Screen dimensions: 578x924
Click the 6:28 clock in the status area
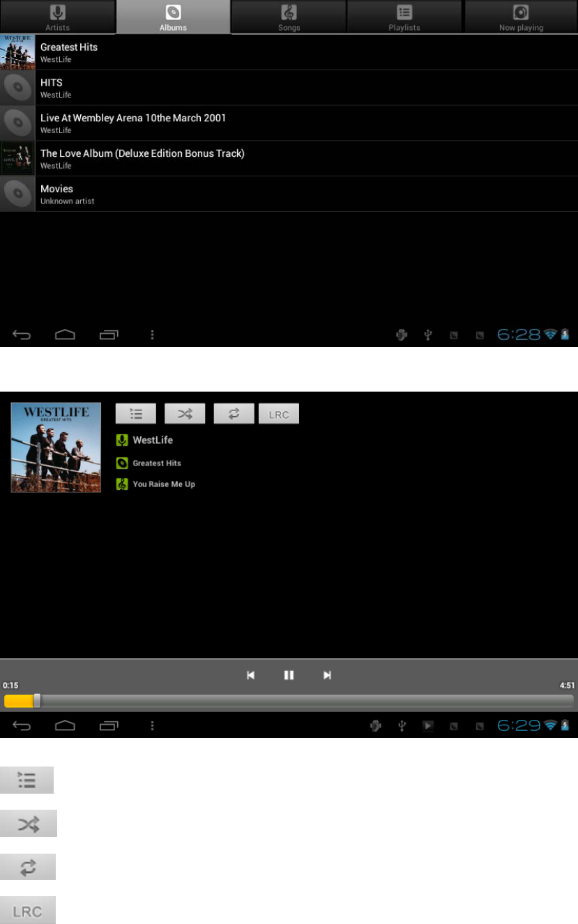(x=519, y=335)
